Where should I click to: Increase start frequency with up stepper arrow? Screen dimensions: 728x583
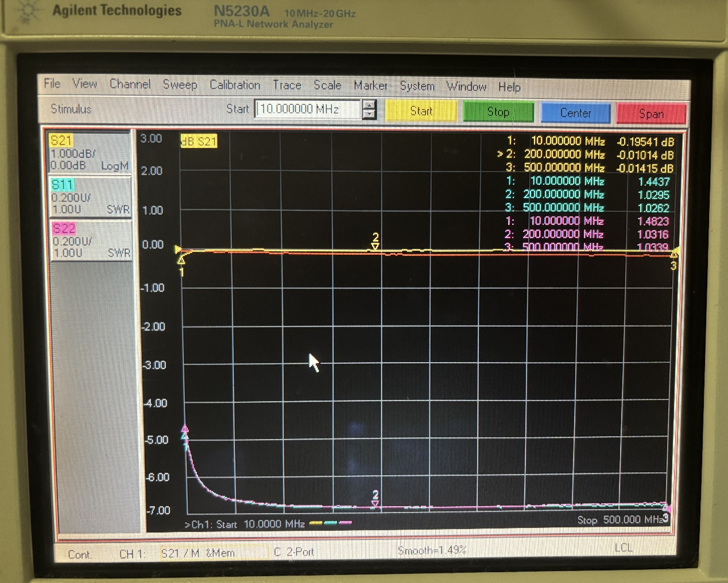[x=369, y=104]
